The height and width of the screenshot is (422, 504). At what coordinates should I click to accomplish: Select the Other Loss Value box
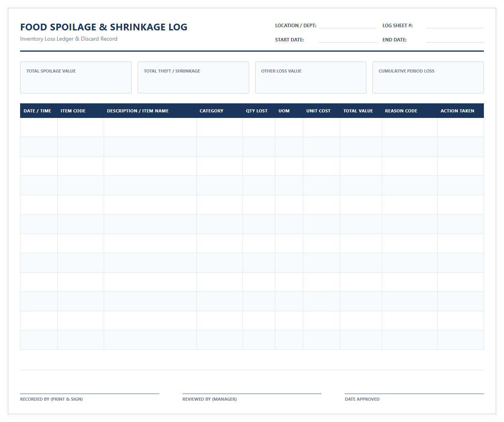point(311,77)
